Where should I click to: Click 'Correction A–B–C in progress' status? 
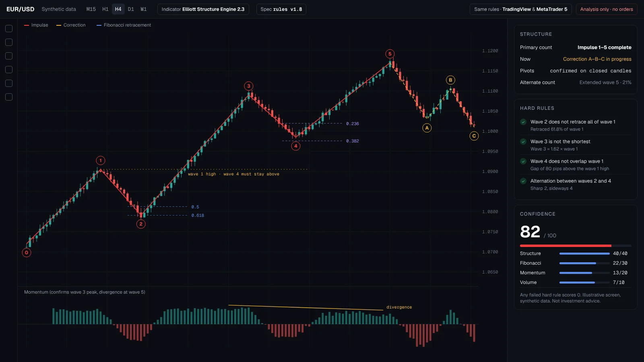tap(597, 59)
